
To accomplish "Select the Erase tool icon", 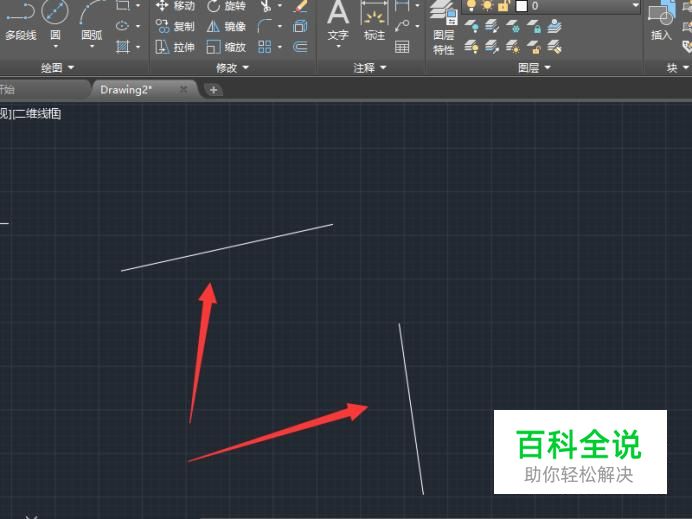I will click(x=301, y=6).
